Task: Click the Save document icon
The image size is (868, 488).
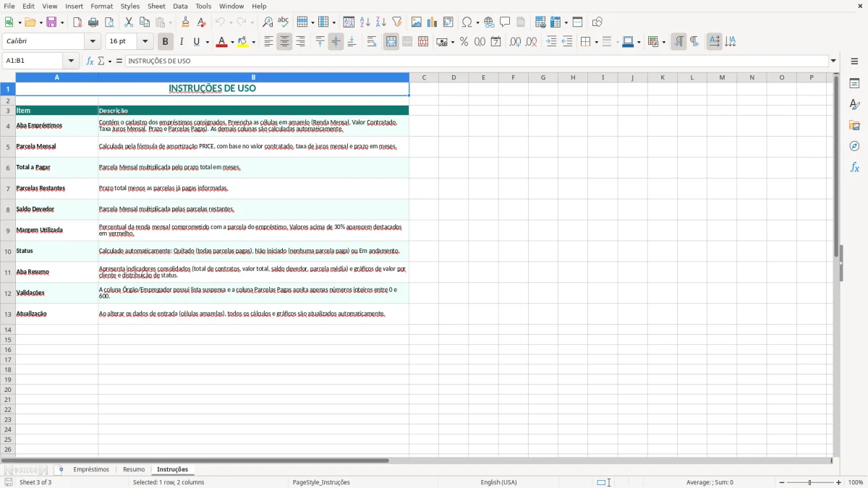Action: click(51, 22)
